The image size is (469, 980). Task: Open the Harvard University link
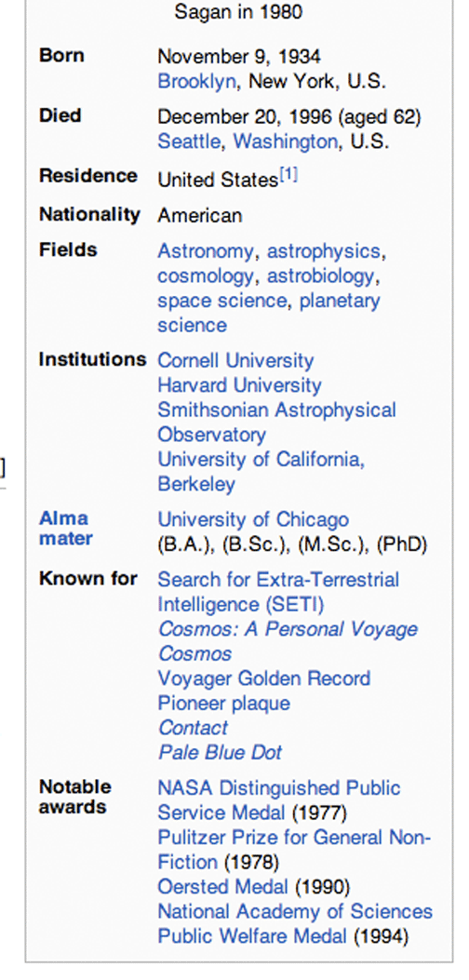pyautogui.click(x=239, y=385)
